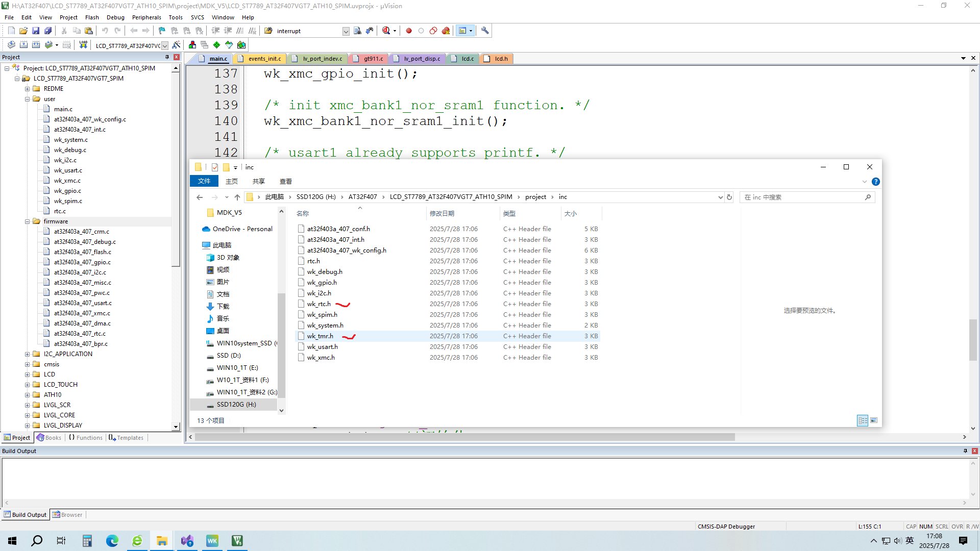The height and width of the screenshot is (551, 980).
Task: Open Options for Target magic wand icon
Action: pos(176,45)
